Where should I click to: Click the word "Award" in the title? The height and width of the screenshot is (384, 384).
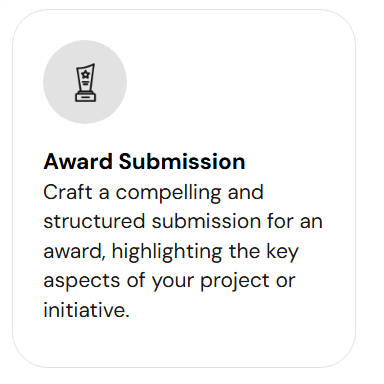click(x=78, y=162)
